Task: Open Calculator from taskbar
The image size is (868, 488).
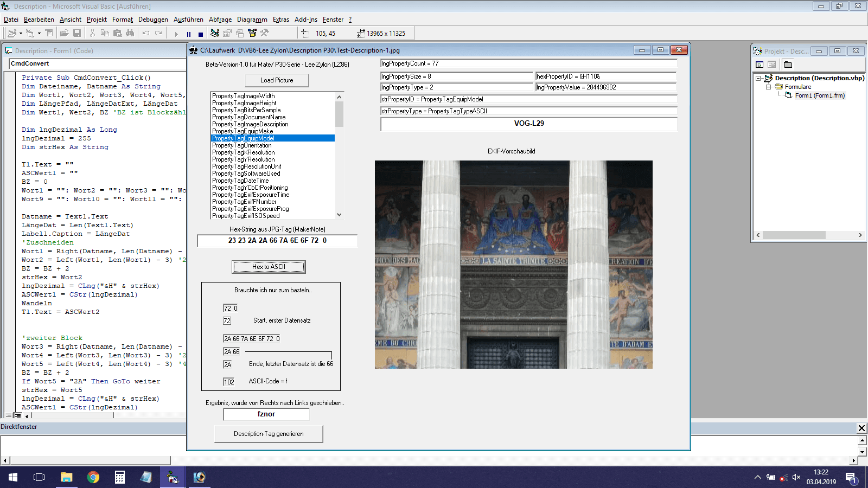Action: pos(120,477)
